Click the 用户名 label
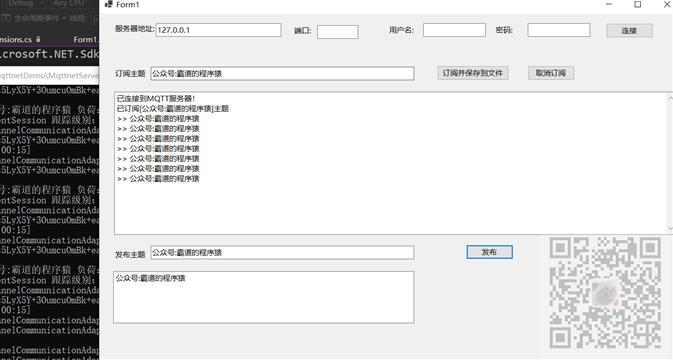This screenshot has width=673, height=360. pos(401,30)
